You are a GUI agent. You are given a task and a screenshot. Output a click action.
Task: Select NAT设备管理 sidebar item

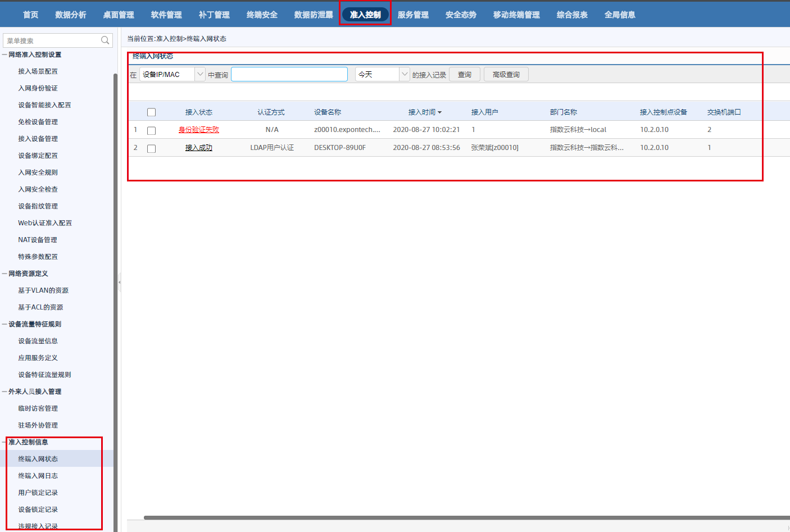[x=38, y=240]
